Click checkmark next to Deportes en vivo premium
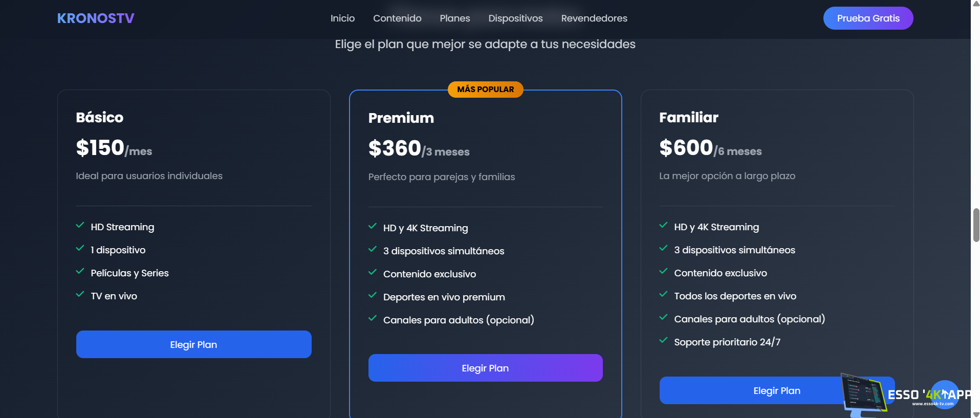 373,295
